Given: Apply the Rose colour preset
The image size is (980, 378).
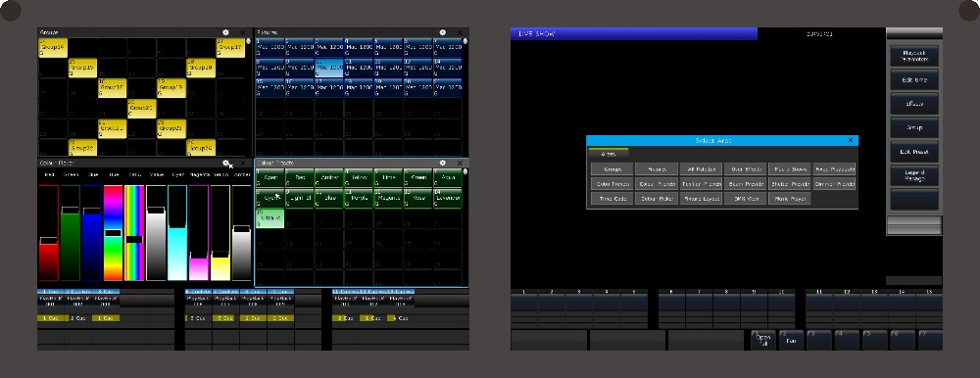Looking at the screenshot, I should 417,198.
